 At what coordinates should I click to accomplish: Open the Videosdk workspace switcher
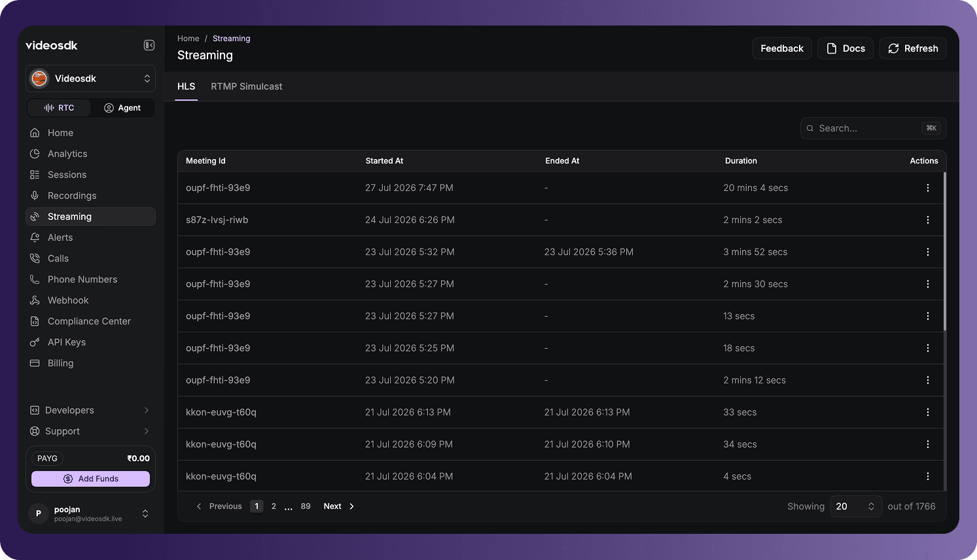(x=90, y=79)
